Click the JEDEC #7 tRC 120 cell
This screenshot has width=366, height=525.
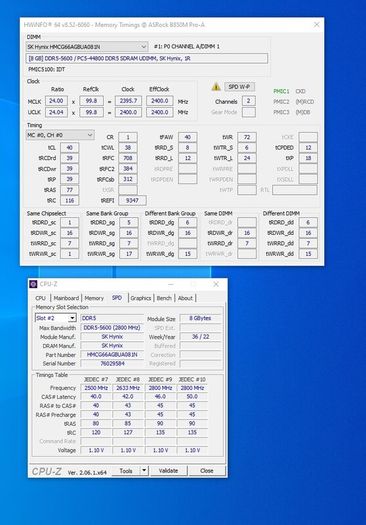pos(96,432)
